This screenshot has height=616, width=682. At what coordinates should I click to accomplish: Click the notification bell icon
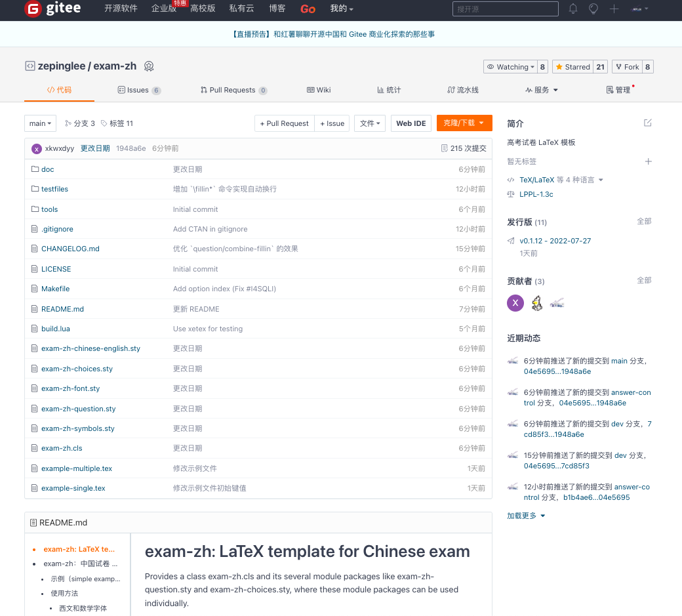point(573,9)
